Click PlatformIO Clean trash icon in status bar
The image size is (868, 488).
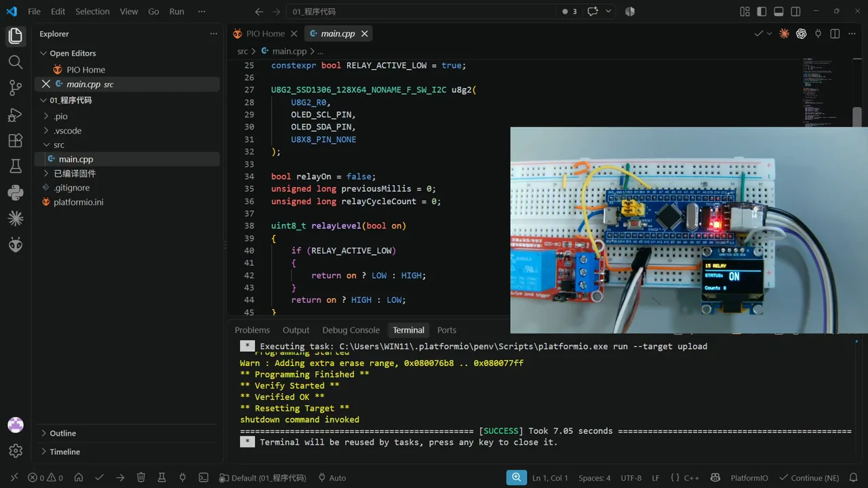pyautogui.click(x=141, y=478)
